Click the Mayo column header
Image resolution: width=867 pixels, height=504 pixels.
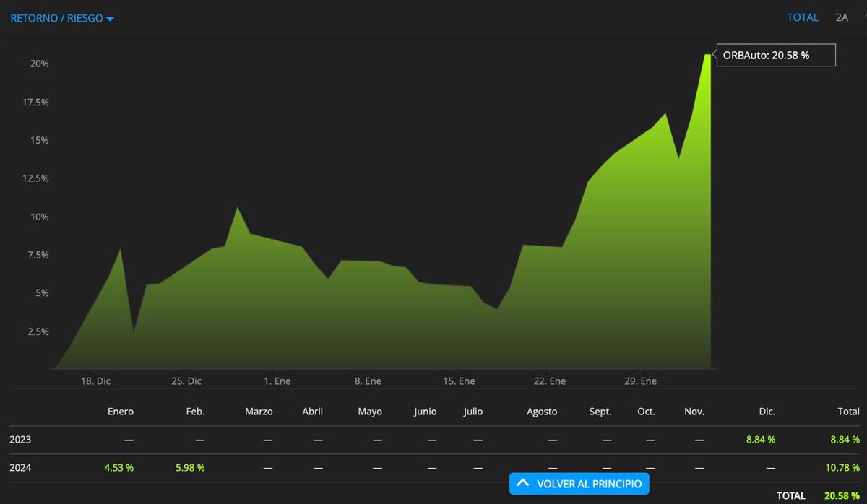click(370, 412)
